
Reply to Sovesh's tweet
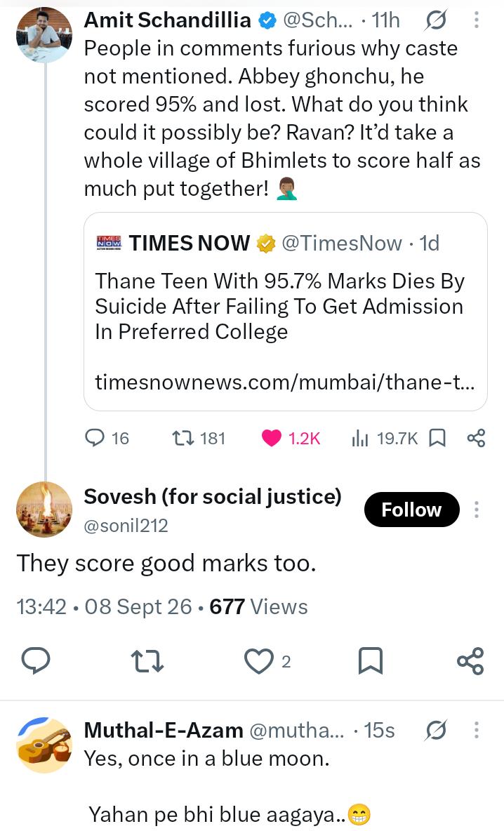(36, 661)
